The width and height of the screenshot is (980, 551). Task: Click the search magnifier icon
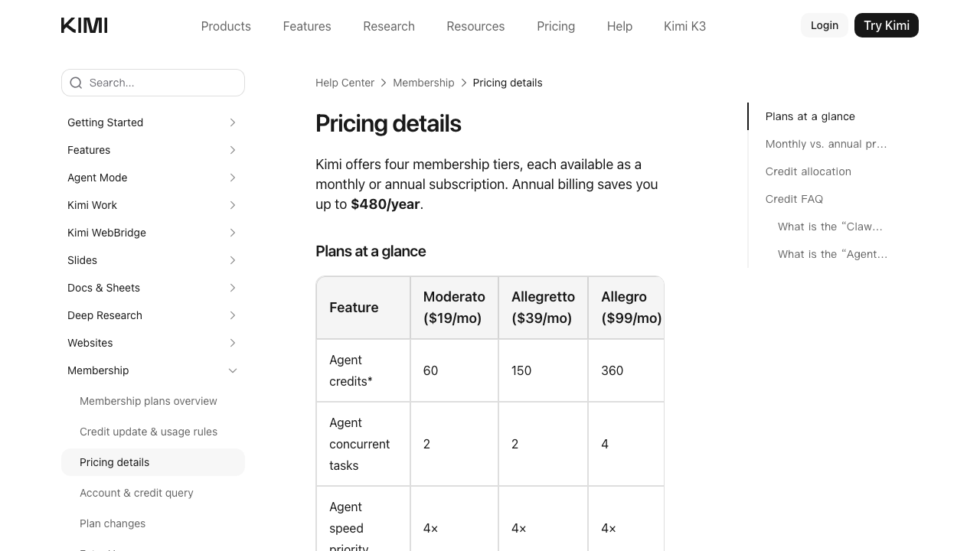pyautogui.click(x=76, y=83)
